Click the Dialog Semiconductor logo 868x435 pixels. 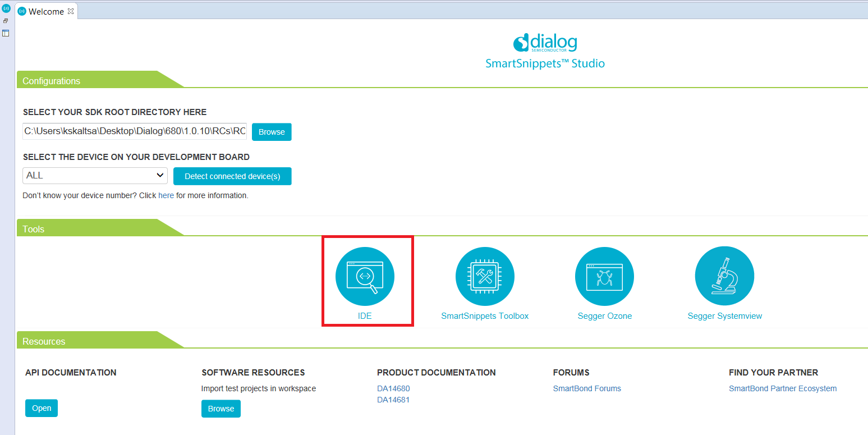(545, 42)
